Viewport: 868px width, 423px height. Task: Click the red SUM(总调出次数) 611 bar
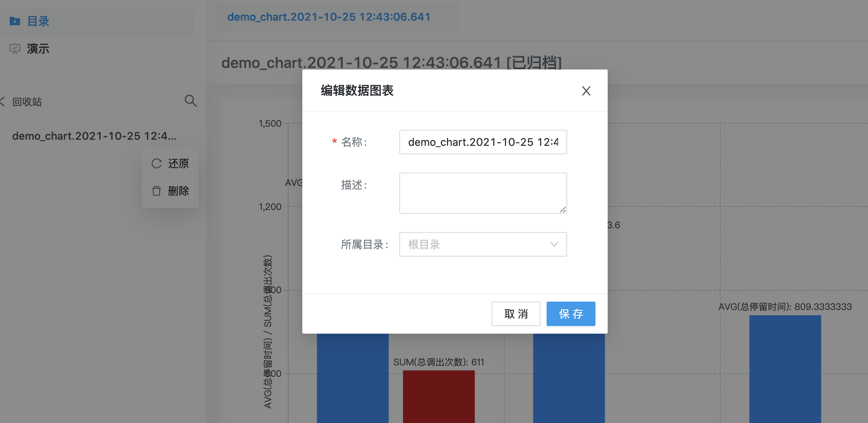[439, 396]
